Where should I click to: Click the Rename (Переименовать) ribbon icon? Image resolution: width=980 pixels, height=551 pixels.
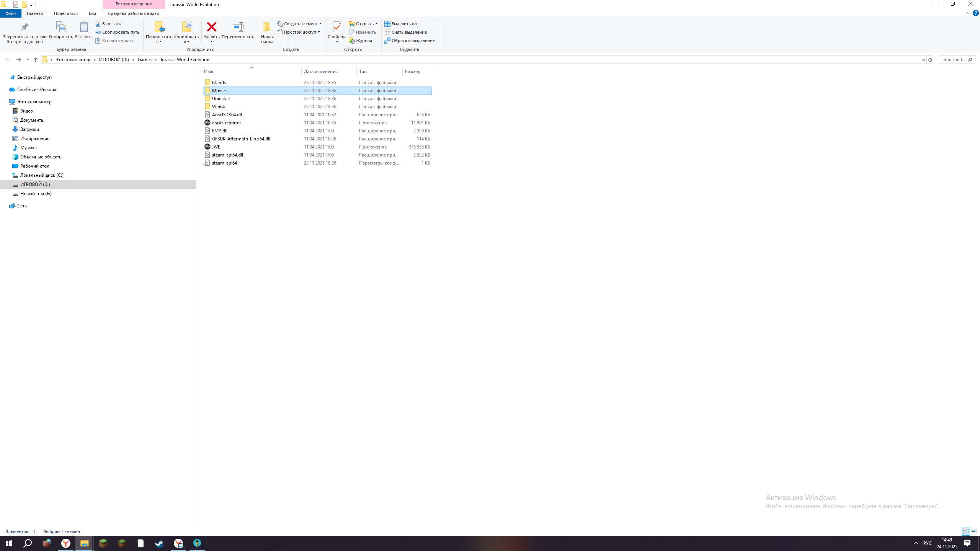pyautogui.click(x=238, y=27)
